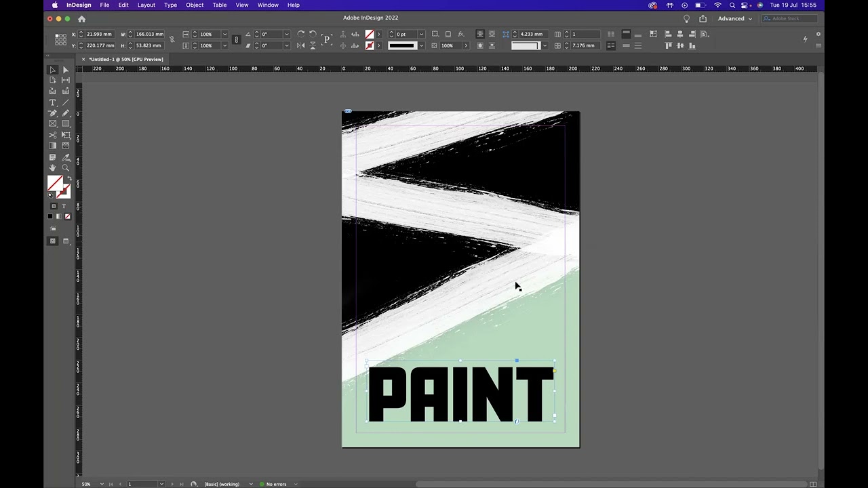Set formatting affects text
The image size is (868, 488).
[64, 206]
